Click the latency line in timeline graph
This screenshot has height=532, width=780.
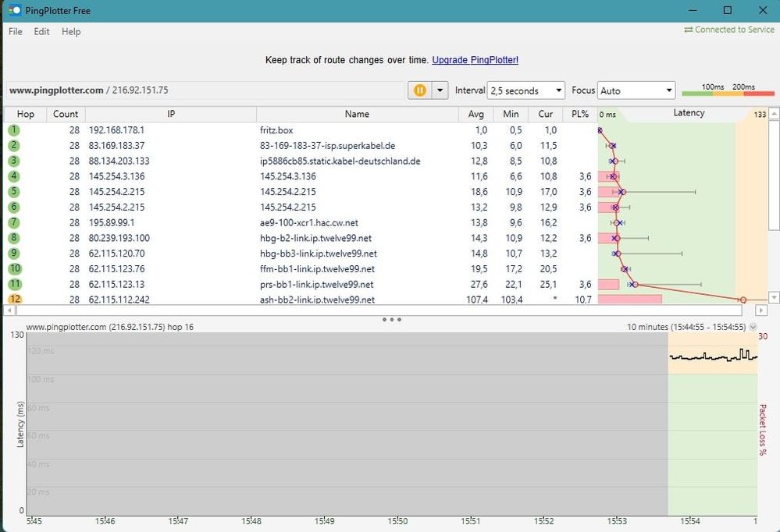click(714, 356)
